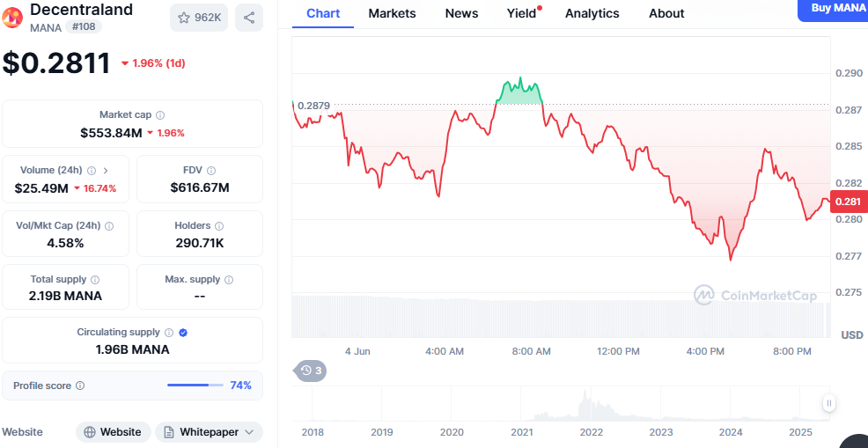Add MANA to watchlist via star button
The height and width of the screenshot is (448, 868).
pos(199,18)
